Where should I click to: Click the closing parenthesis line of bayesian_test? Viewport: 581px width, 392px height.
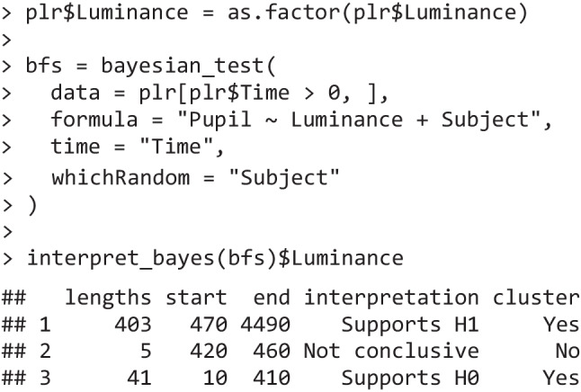pos(32,205)
